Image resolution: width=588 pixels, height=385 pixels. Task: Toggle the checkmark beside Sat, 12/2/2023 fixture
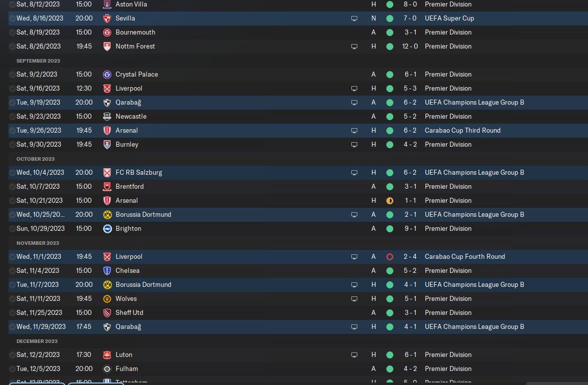[x=13, y=354]
